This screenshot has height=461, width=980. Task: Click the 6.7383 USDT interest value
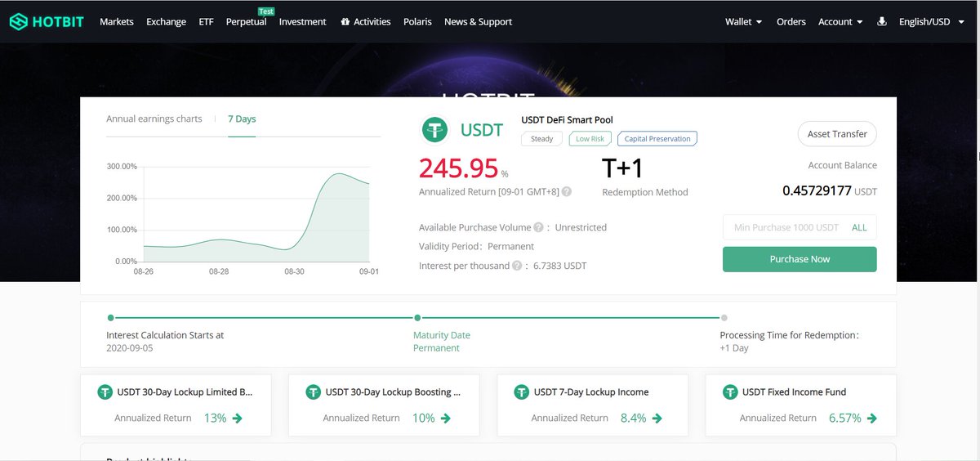pos(560,266)
